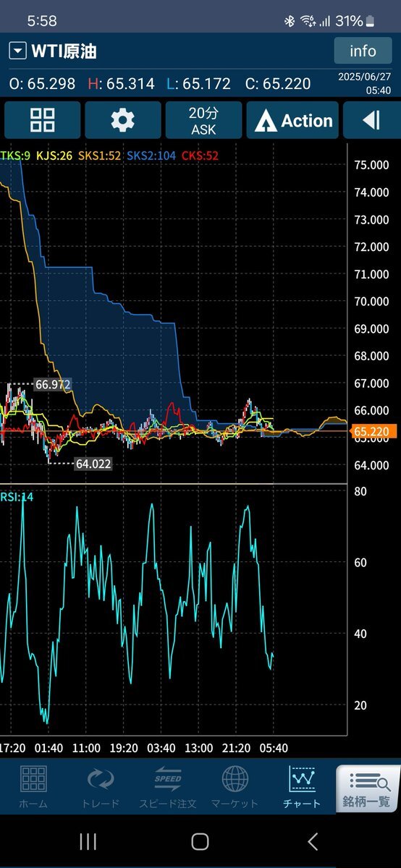Viewport: 401px width, 868px height.
Task: Open the four-square chart layout icon
Action: point(43,120)
